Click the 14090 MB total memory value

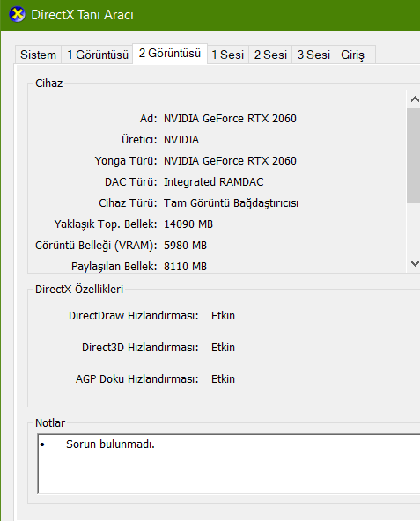[188, 224]
